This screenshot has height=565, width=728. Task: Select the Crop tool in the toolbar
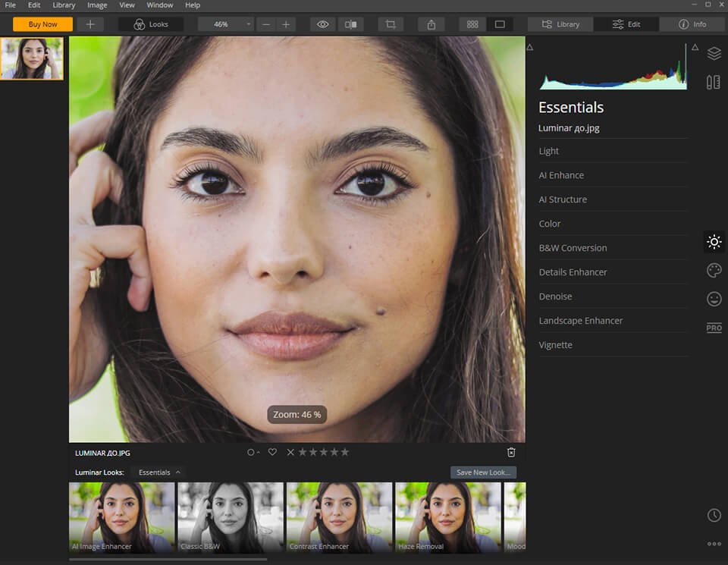[x=391, y=24]
